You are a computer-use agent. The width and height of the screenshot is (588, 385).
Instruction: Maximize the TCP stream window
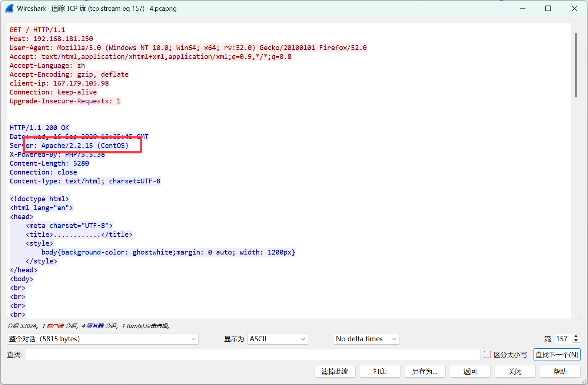(548, 8)
